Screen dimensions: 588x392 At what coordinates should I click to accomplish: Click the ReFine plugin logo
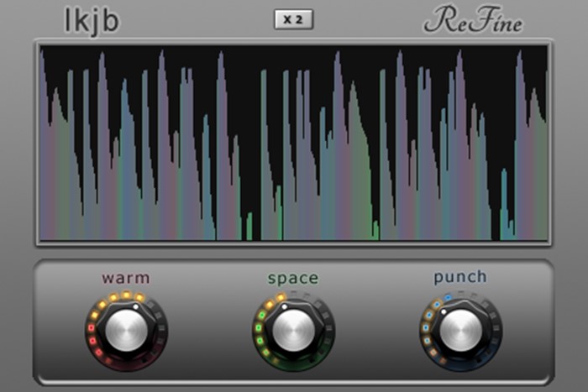tap(473, 22)
